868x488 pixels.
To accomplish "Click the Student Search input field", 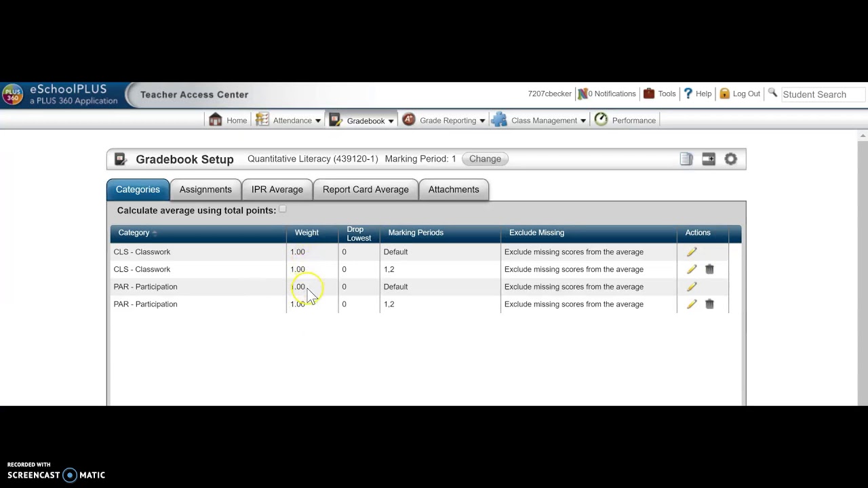I will pyautogui.click(x=823, y=94).
